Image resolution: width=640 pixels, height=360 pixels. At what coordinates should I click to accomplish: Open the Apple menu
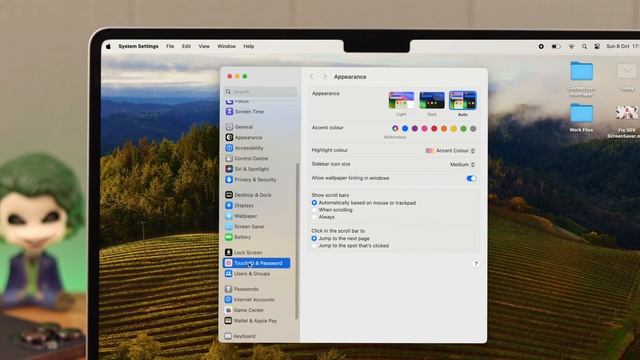tap(108, 47)
